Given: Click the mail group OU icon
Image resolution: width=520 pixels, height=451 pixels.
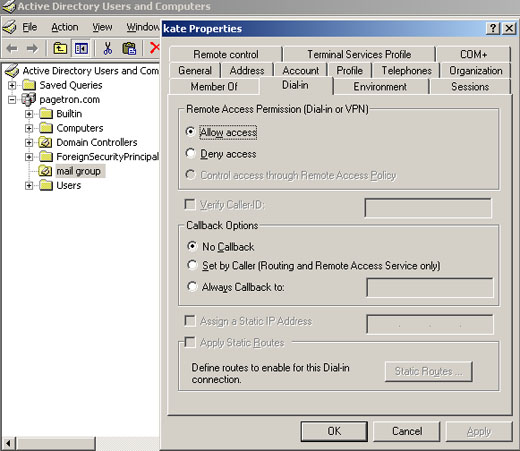Looking at the screenshot, I should click(45, 171).
